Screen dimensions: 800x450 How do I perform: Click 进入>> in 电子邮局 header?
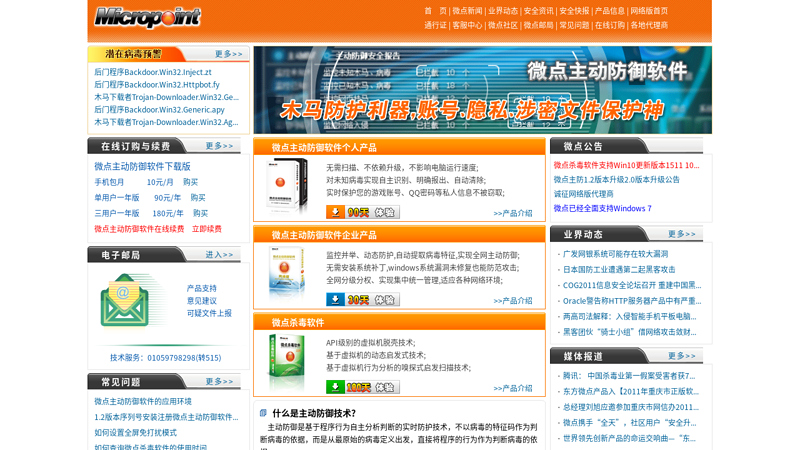click(x=219, y=255)
